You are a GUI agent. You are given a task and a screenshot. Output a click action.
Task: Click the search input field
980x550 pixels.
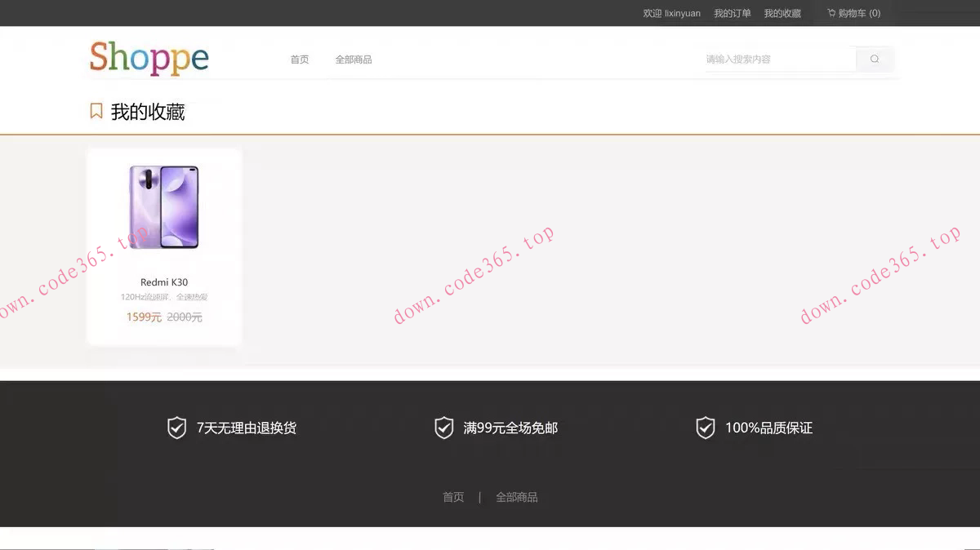(776, 59)
